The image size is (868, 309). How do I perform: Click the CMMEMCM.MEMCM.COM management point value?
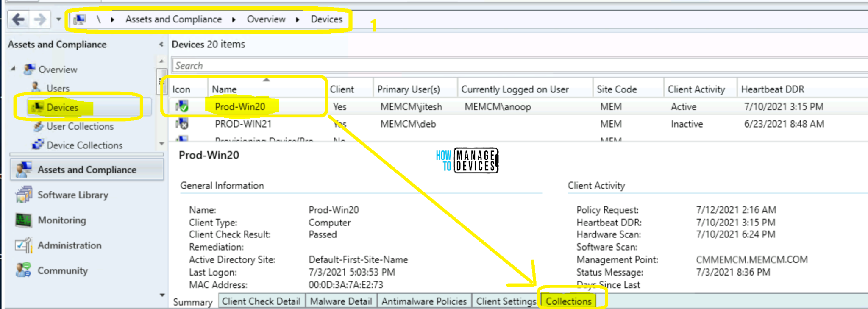[752, 259]
